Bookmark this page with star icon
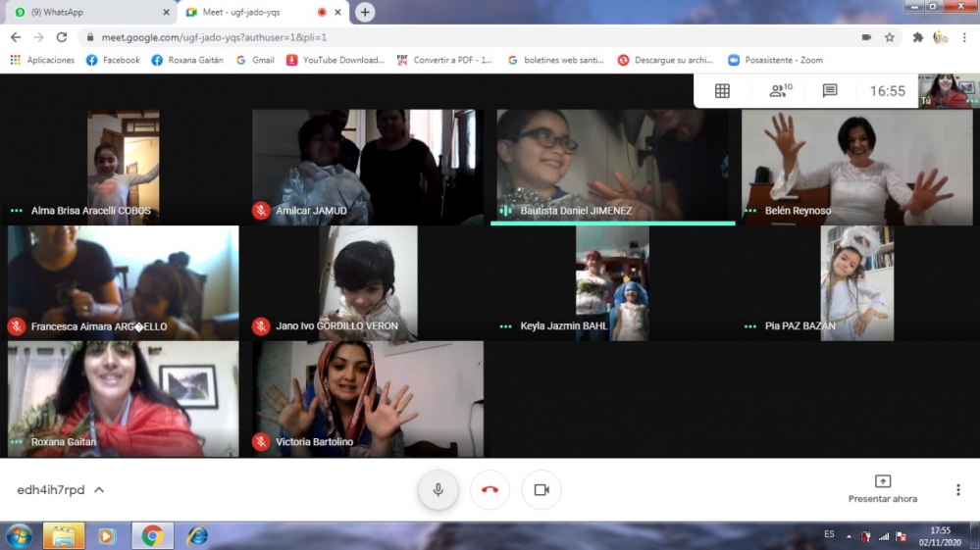Screen dimensions: 980x550 [890, 37]
